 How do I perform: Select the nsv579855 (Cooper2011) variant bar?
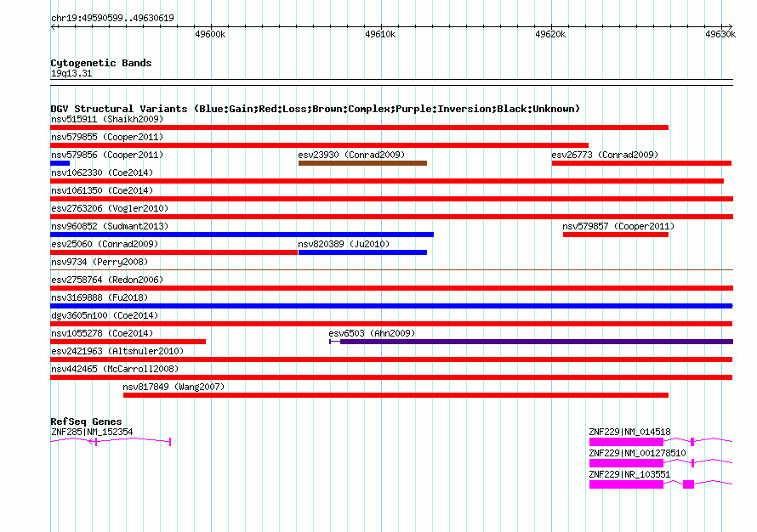[319, 145]
